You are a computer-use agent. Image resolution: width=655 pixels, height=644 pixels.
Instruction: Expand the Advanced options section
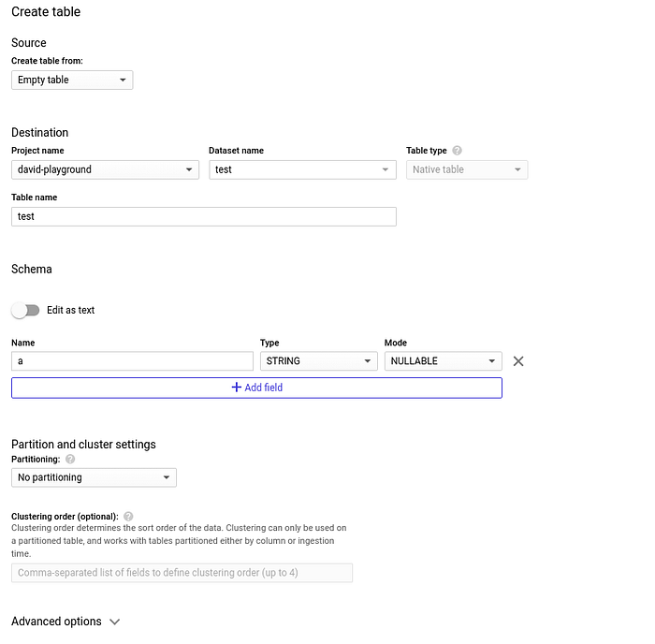56,622
